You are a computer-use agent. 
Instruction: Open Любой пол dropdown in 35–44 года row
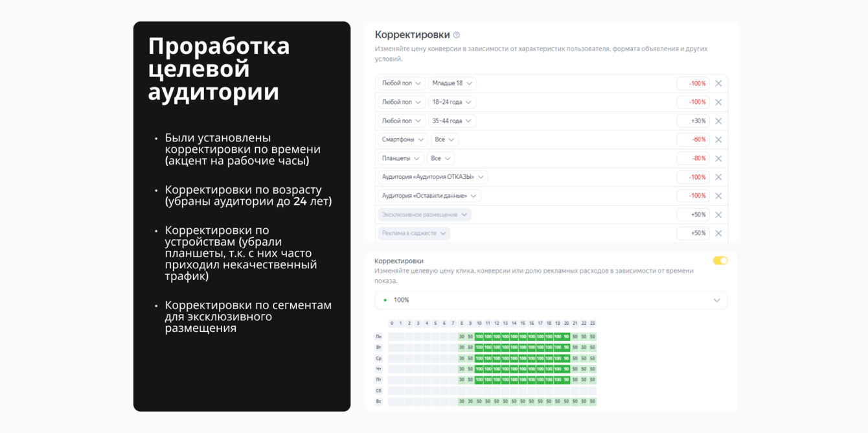pos(402,121)
